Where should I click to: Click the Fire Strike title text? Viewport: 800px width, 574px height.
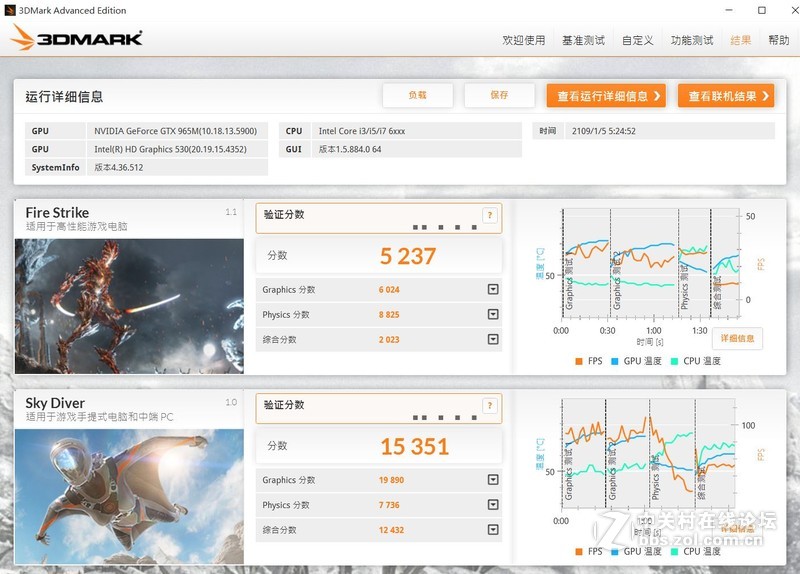(57, 213)
